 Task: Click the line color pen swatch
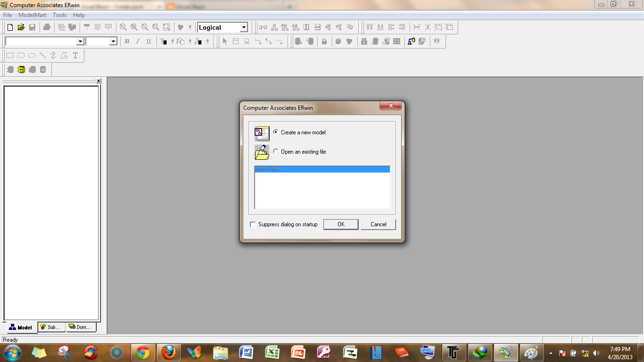[x=198, y=41]
